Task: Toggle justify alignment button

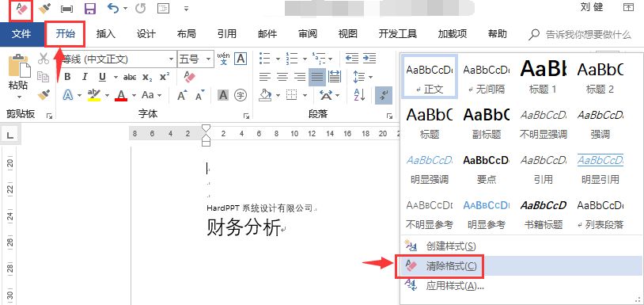Action: pos(317,77)
